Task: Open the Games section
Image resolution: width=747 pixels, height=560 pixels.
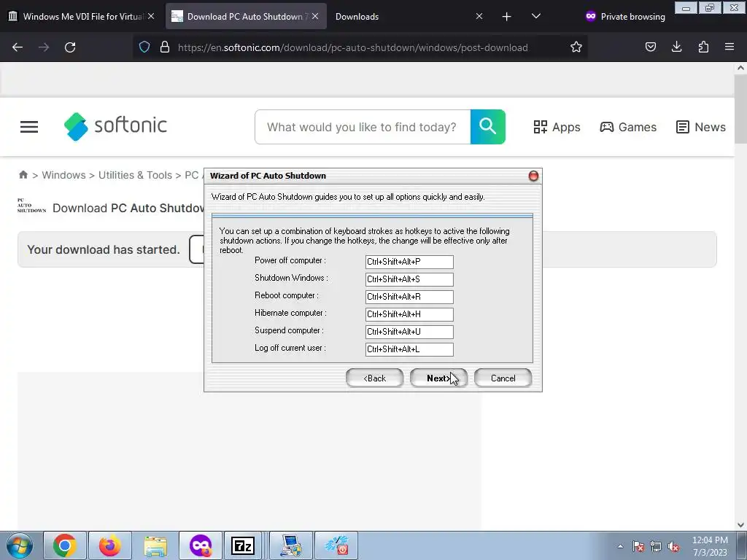Action: point(628,127)
